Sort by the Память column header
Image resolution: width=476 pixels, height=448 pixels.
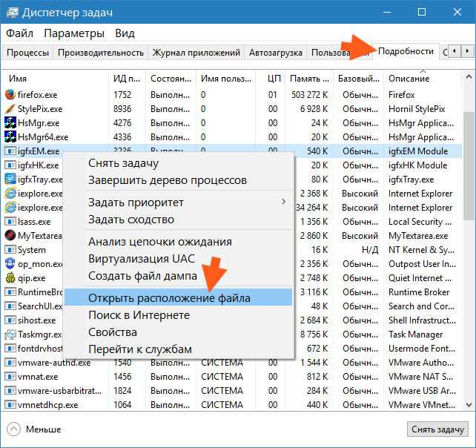click(309, 79)
